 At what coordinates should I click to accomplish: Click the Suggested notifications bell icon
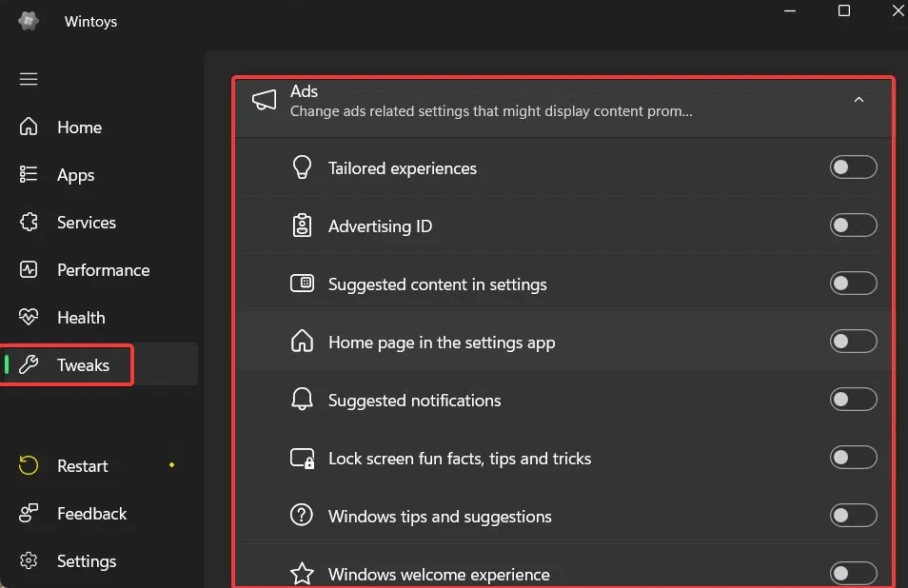coord(302,401)
